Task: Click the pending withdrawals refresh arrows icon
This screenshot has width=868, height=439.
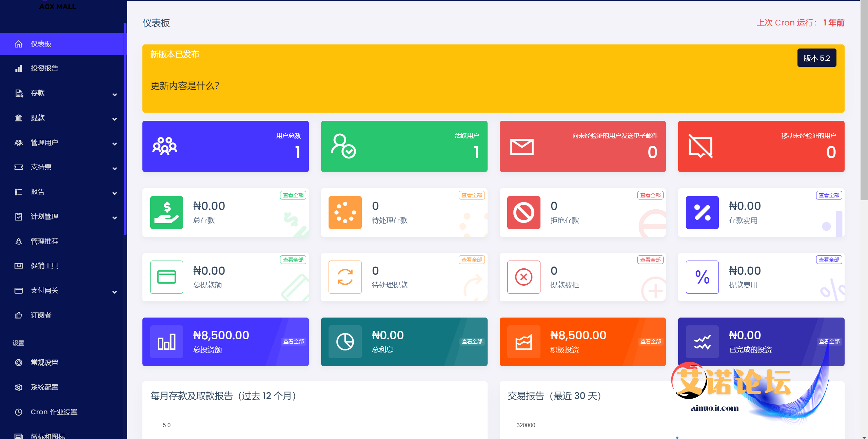Action: [345, 277]
